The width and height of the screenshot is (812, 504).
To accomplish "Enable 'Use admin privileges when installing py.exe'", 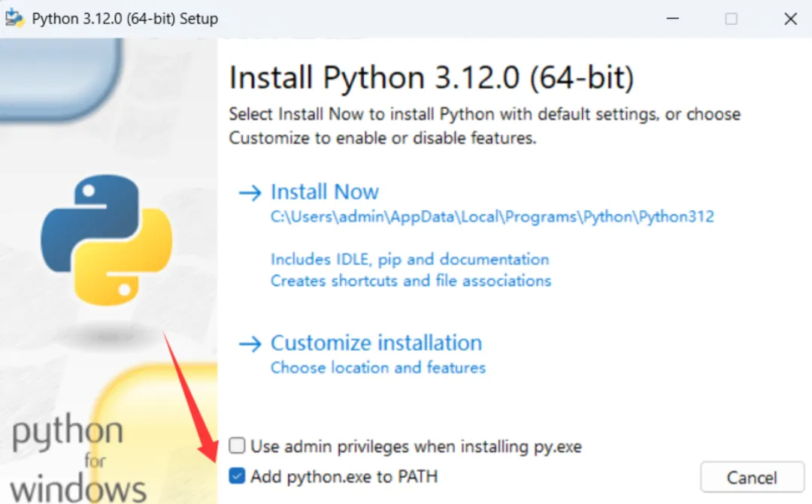I will [237, 445].
